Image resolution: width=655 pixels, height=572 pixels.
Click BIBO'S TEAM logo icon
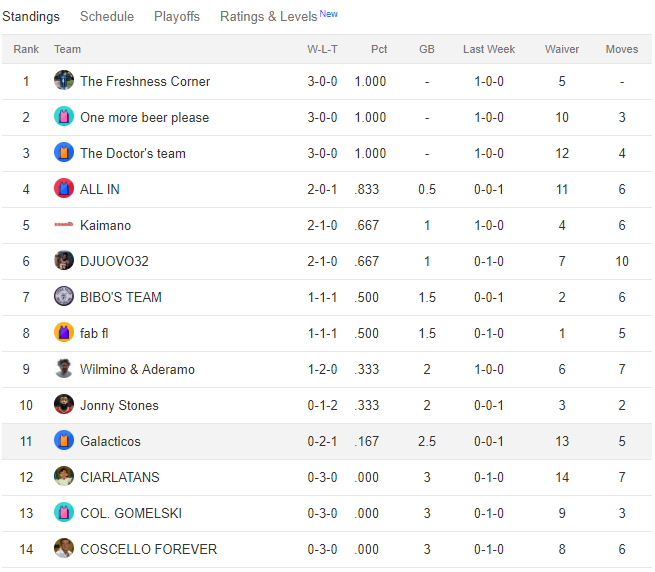click(64, 297)
